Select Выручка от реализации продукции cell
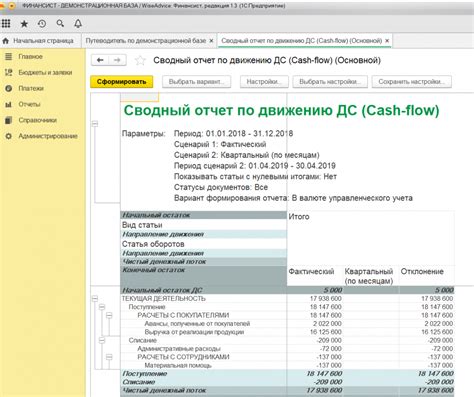Screen dimensions: 474x397 click(194, 332)
